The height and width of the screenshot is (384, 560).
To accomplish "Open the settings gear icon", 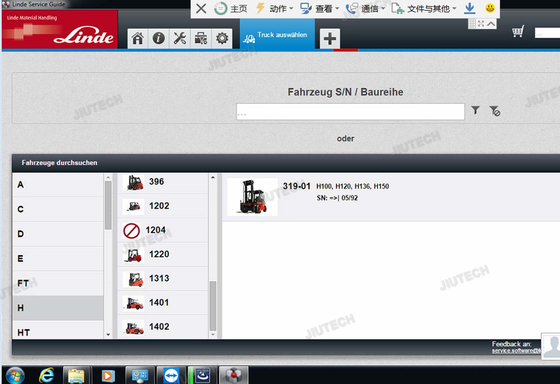I will point(222,38).
